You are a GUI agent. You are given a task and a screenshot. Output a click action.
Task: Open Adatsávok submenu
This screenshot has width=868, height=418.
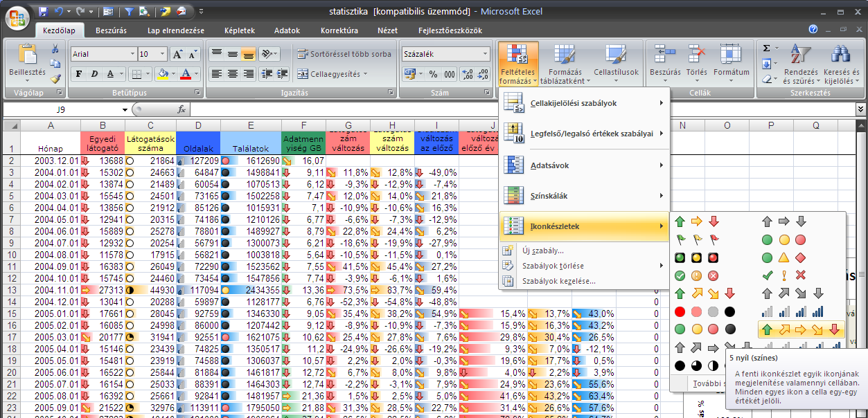pyautogui.click(x=583, y=165)
